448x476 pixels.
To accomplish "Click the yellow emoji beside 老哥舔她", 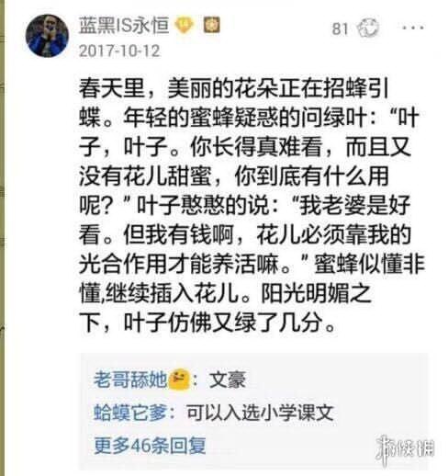I will pos(179,380).
